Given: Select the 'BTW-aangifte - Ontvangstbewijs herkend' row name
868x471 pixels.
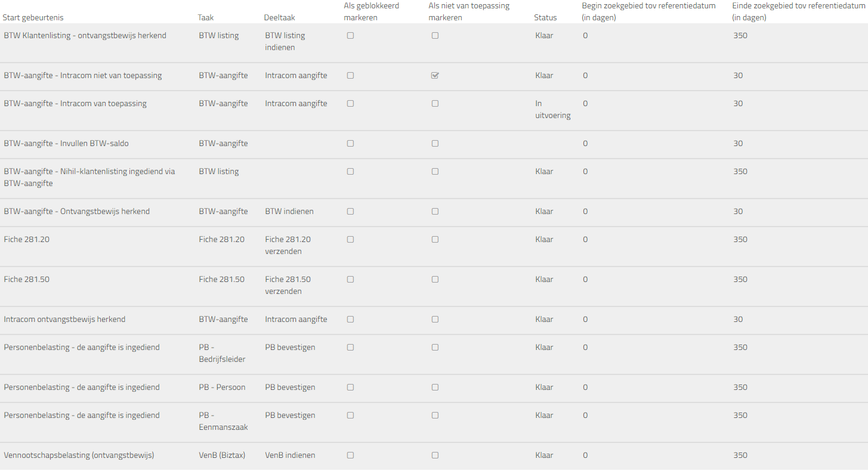Looking at the screenshot, I should tap(77, 212).
